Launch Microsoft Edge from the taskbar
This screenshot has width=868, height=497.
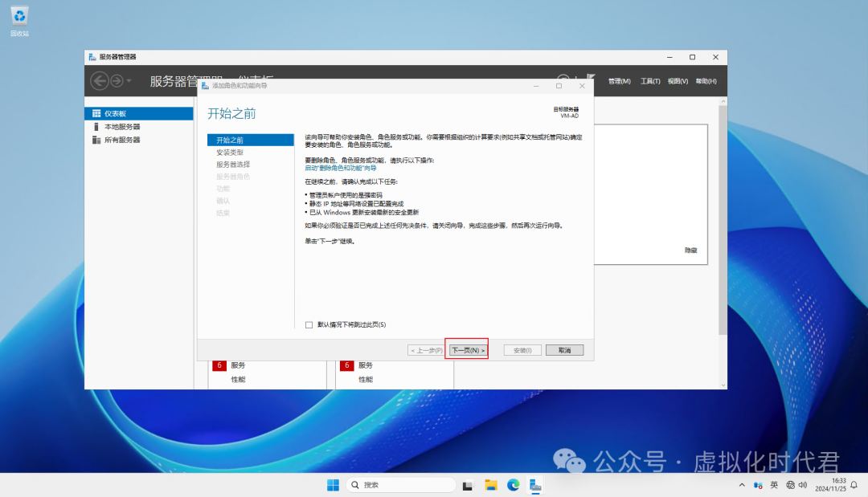[513, 484]
